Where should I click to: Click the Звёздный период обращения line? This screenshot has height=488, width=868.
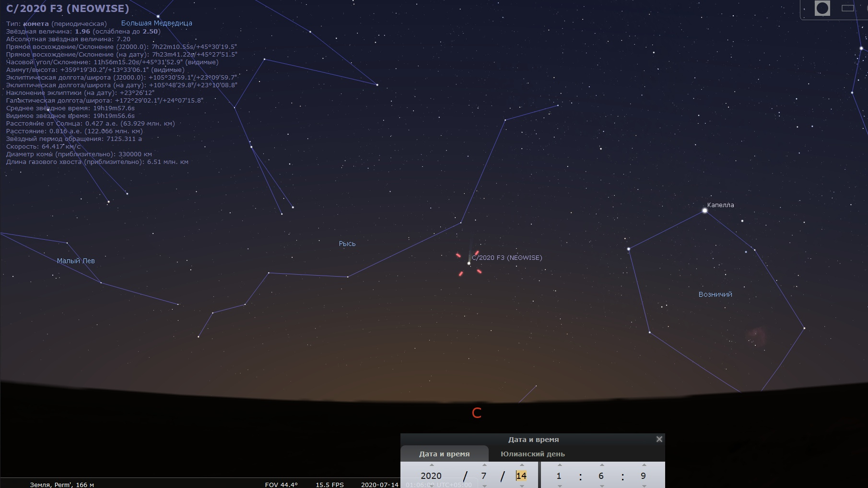pyautogui.click(x=74, y=139)
